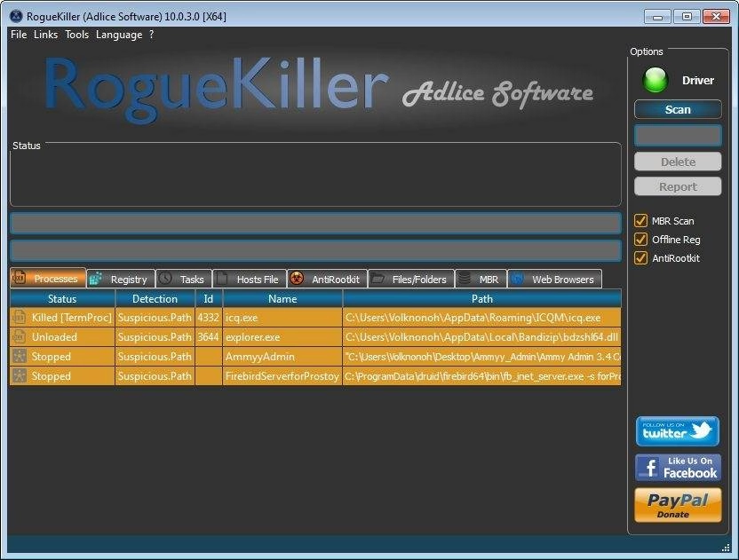Switch to the Registry tab
This screenshot has width=739, height=560.
point(121,279)
